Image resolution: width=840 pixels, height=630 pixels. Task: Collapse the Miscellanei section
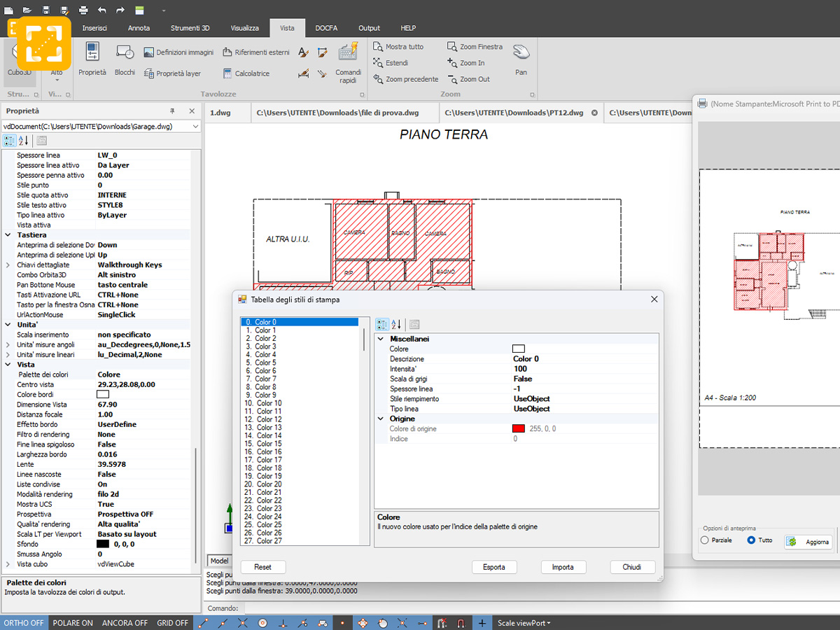(x=381, y=339)
